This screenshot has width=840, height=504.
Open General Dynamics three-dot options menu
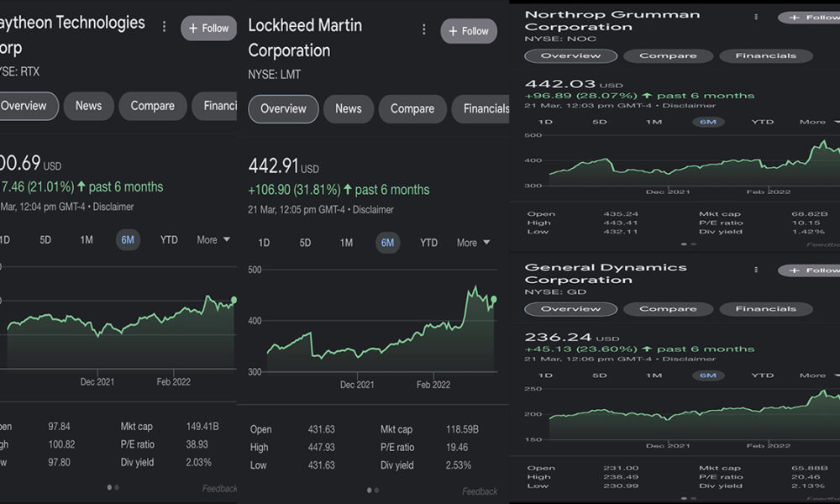[x=756, y=270]
